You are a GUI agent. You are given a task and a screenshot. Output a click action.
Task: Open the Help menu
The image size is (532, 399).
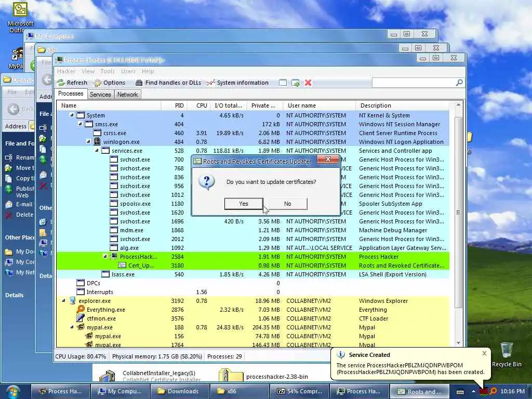coord(148,71)
